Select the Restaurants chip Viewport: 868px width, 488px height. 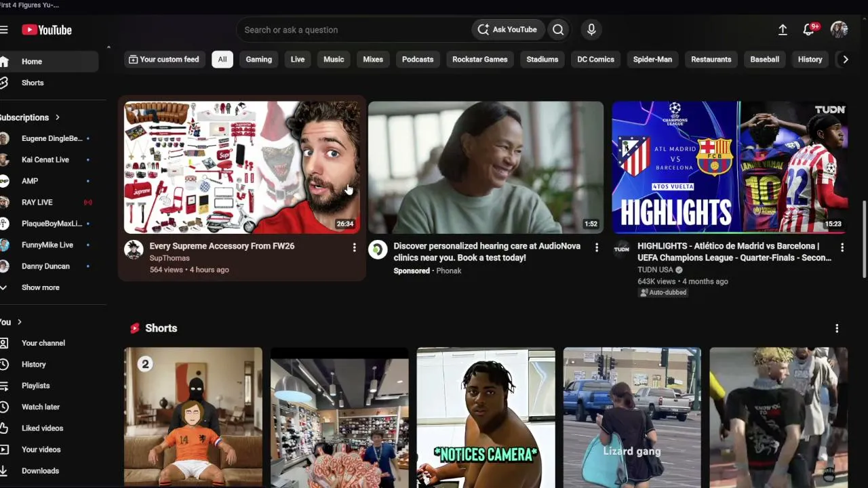pos(711,60)
